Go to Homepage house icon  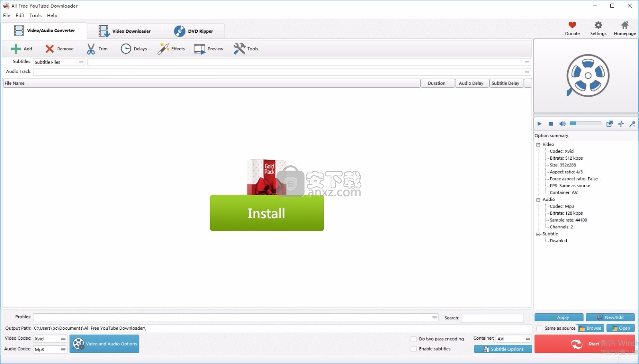(x=625, y=25)
